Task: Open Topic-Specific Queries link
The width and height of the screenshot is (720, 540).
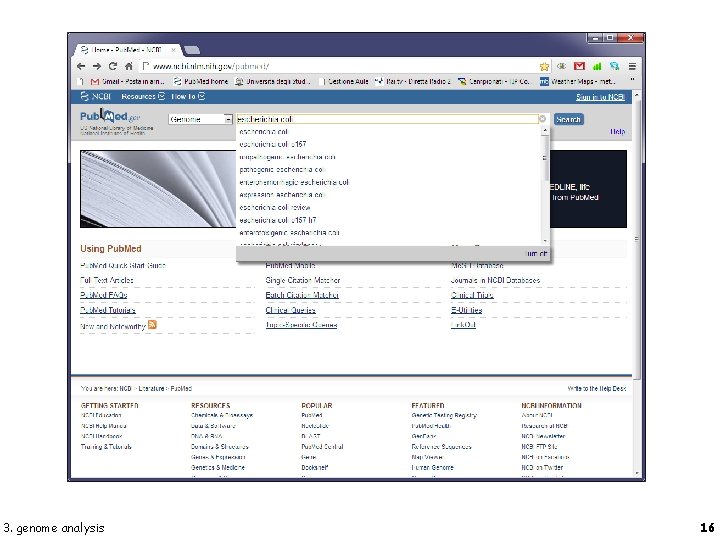Action: pos(301,325)
